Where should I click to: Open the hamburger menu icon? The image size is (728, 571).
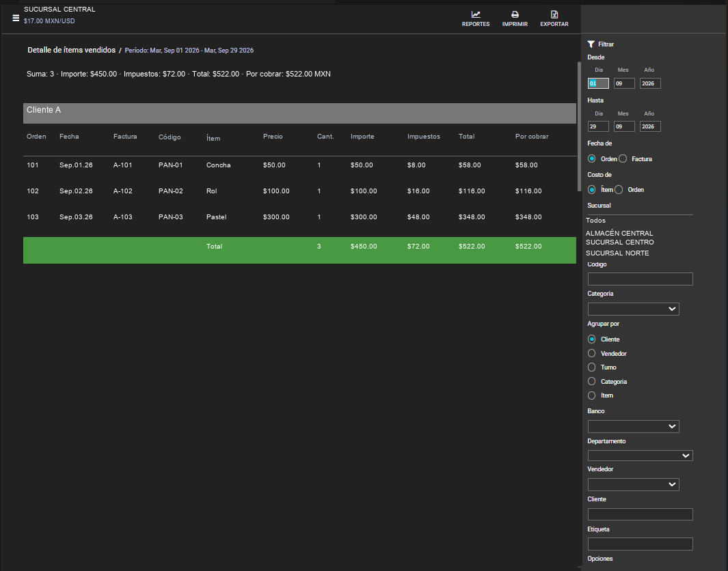point(16,18)
